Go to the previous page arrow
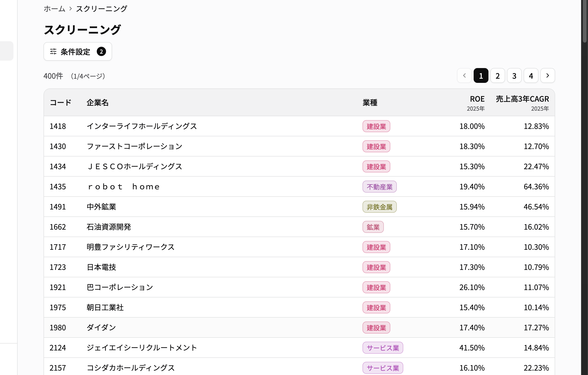The image size is (588, 375). (464, 76)
